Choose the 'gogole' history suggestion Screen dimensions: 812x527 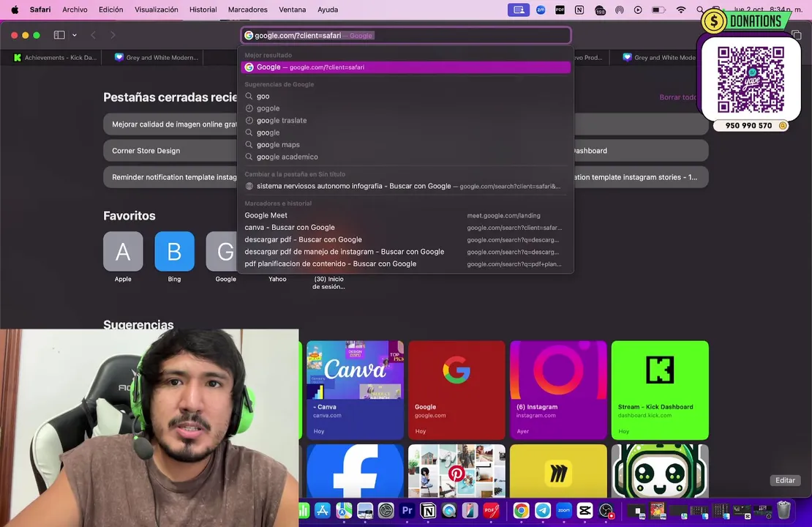click(406, 108)
